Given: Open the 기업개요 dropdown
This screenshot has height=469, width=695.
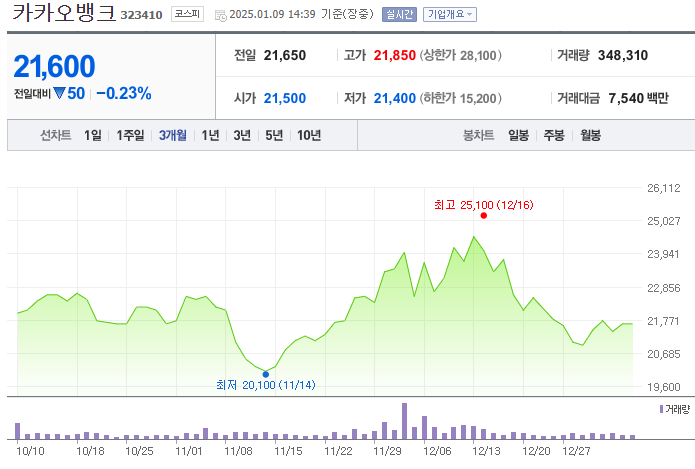Looking at the screenshot, I should pyautogui.click(x=449, y=15).
